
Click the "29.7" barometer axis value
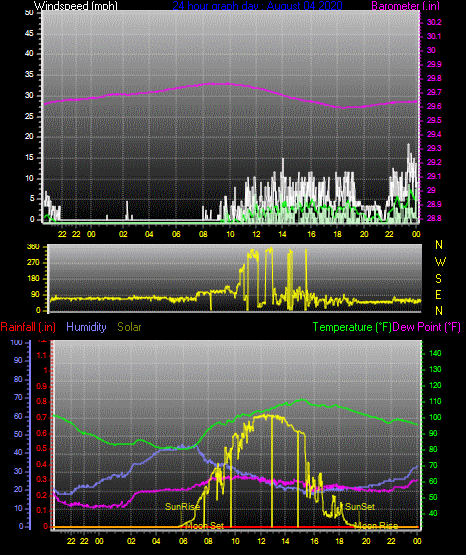coord(434,92)
